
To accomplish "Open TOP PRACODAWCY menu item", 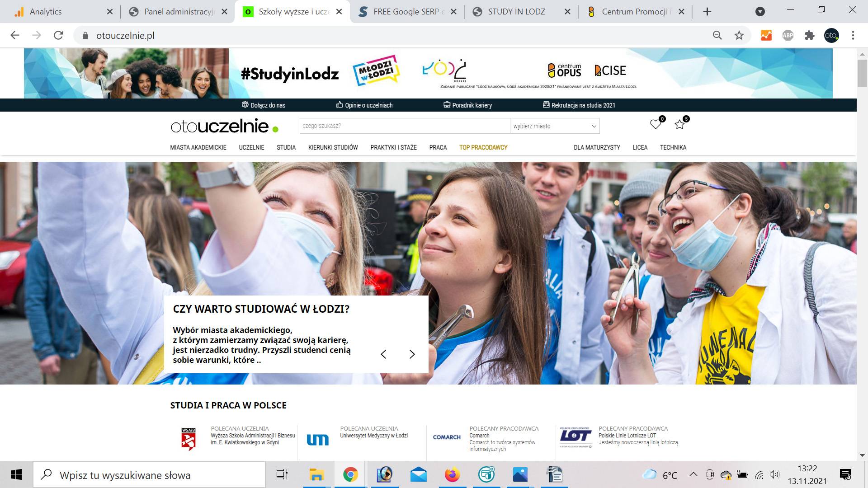I will click(x=483, y=147).
